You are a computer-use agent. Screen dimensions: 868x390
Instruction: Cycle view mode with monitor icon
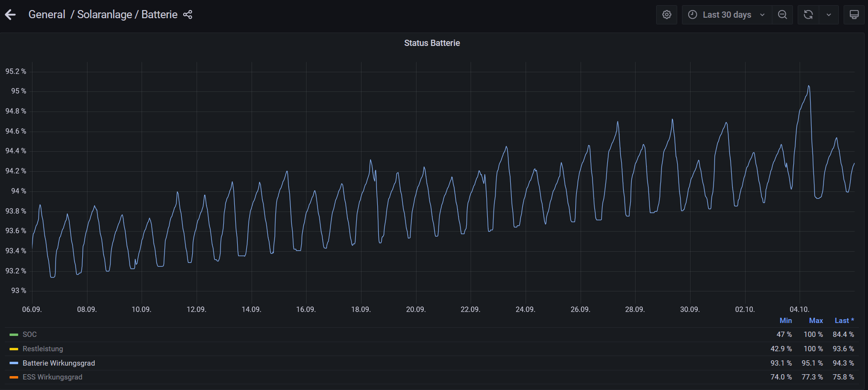click(854, 15)
